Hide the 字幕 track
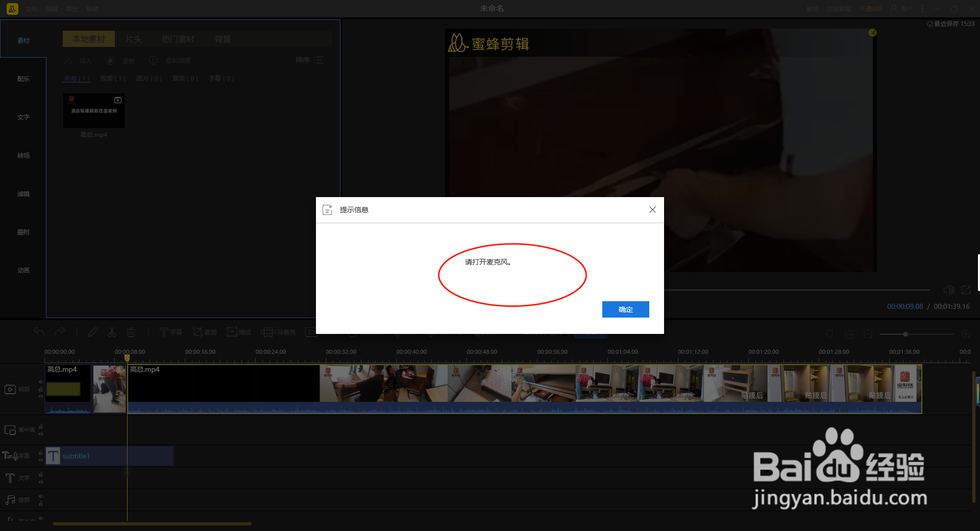 pyautogui.click(x=41, y=460)
